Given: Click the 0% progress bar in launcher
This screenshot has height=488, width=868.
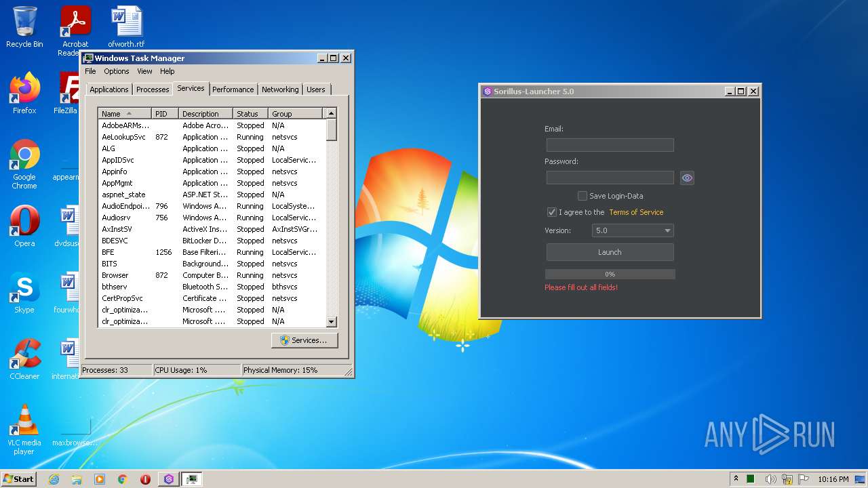Looking at the screenshot, I should pyautogui.click(x=610, y=274).
